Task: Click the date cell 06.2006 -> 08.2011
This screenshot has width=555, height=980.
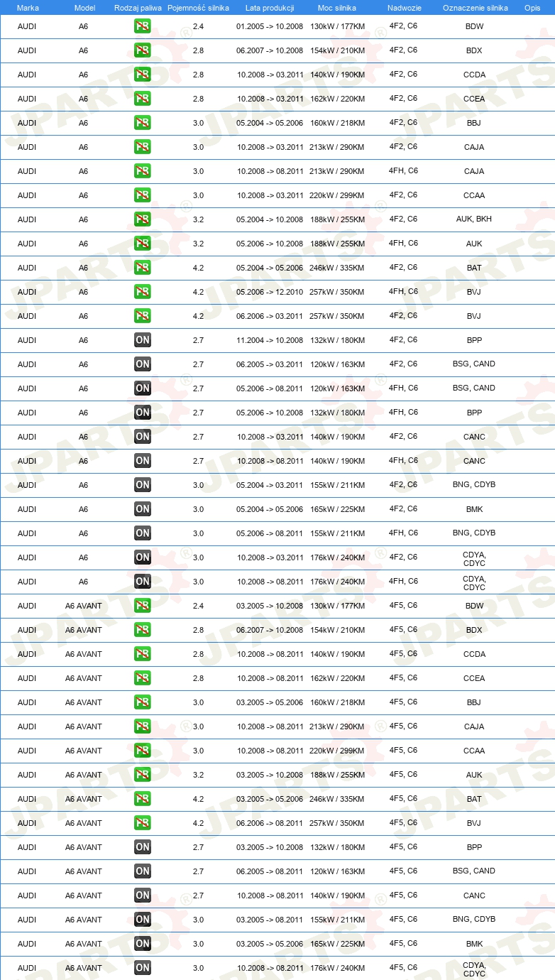Action: click(x=270, y=824)
